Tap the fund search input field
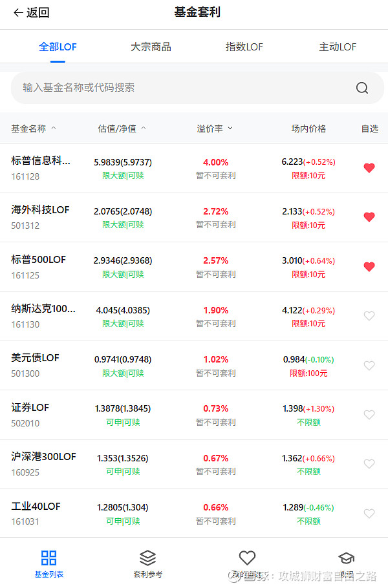388x588 pixels. (x=162, y=88)
